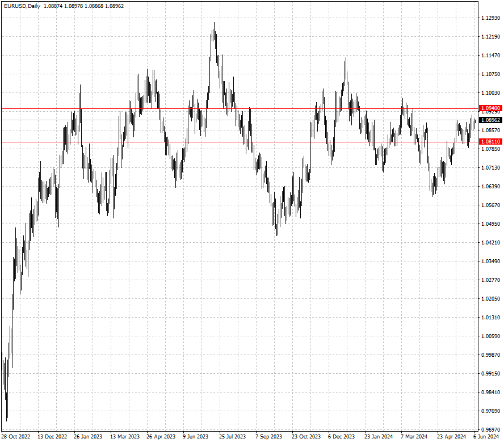The width and height of the screenshot is (504, 443).
Task: Click the EURUSD,Daily chart title text
Action: (x=22, y=6)
